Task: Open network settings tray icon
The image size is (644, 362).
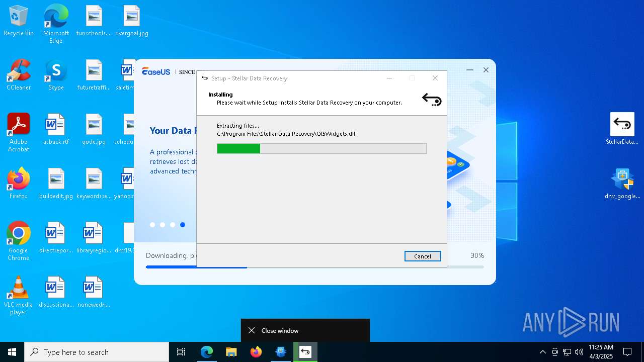Action: tap(567, 352)
